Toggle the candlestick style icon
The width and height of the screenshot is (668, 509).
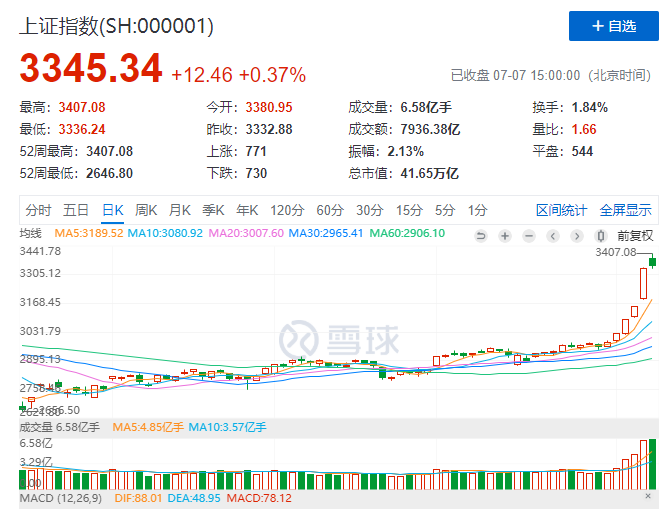[601, 236]
